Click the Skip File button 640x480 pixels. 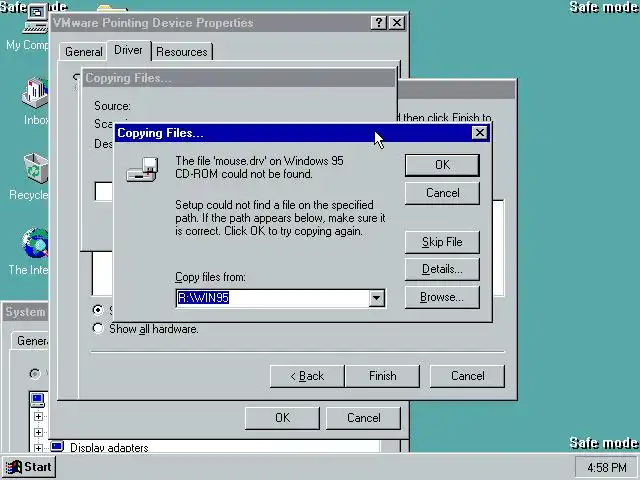(x=442, y=242)
